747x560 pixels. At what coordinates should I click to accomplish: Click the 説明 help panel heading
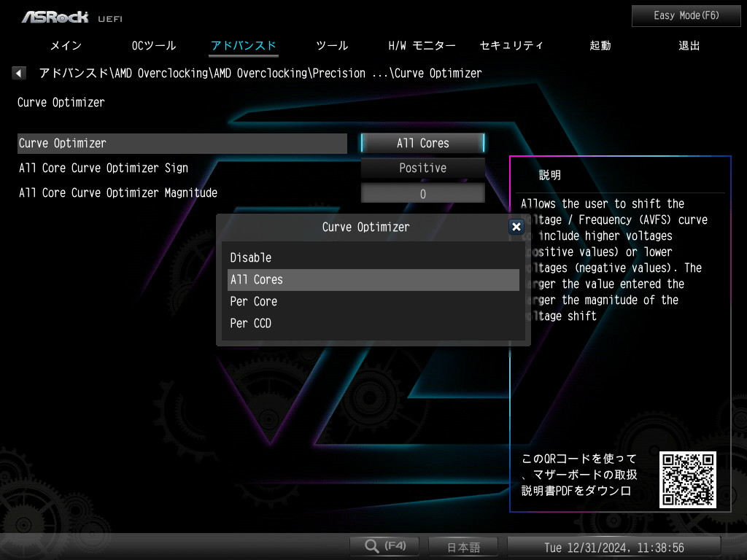coord(550,175)
